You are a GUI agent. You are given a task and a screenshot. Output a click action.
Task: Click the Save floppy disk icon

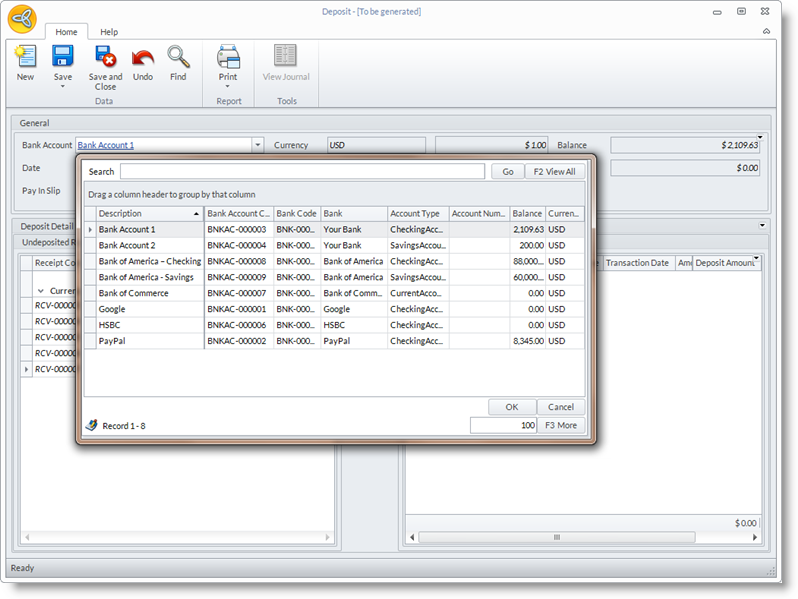point(63,58)
